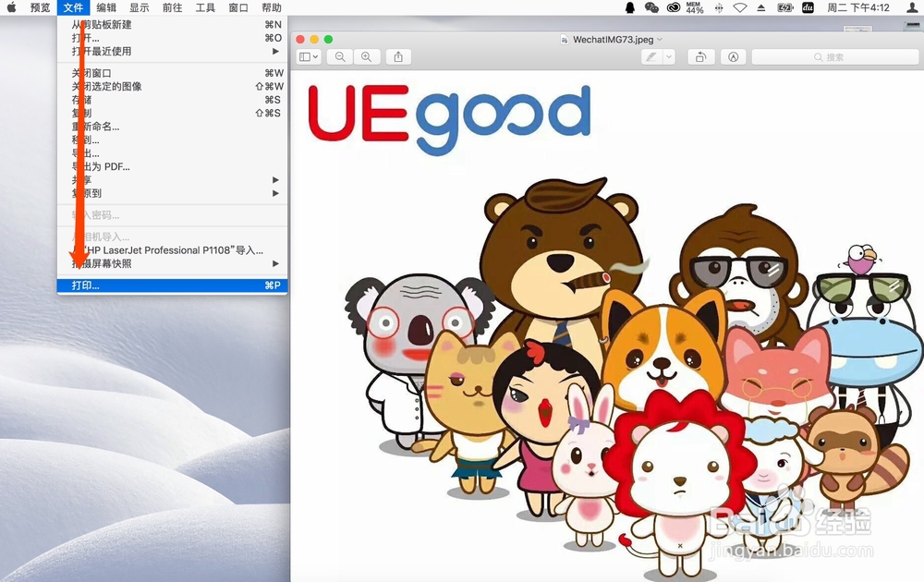Choose 导出… menu item
Screen dimensions: 924x582
click(172, 153)
